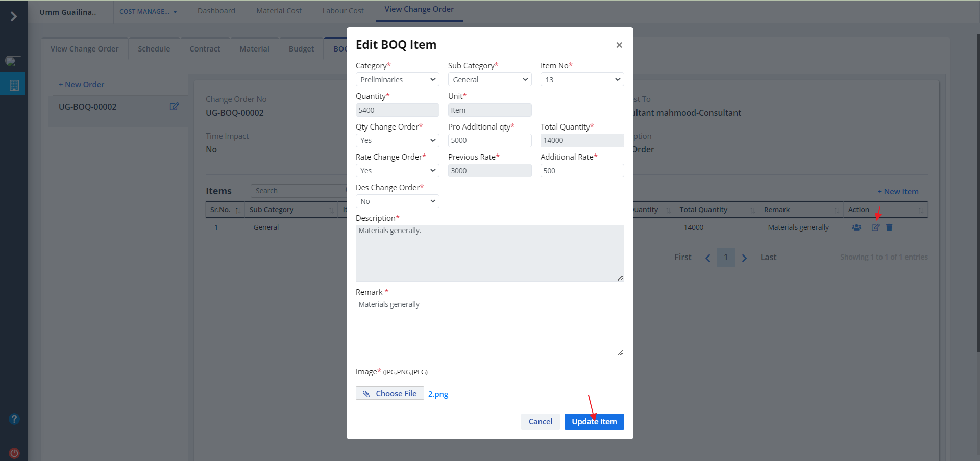The height and width of the screenshot is (461, 980).
Task: Click the users group icon in Action column
Action: pyautogui.click(x=856, y=227)
